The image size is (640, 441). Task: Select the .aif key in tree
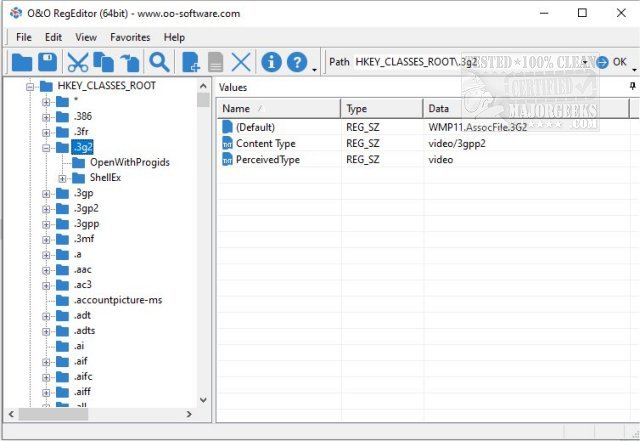[81, 361]
